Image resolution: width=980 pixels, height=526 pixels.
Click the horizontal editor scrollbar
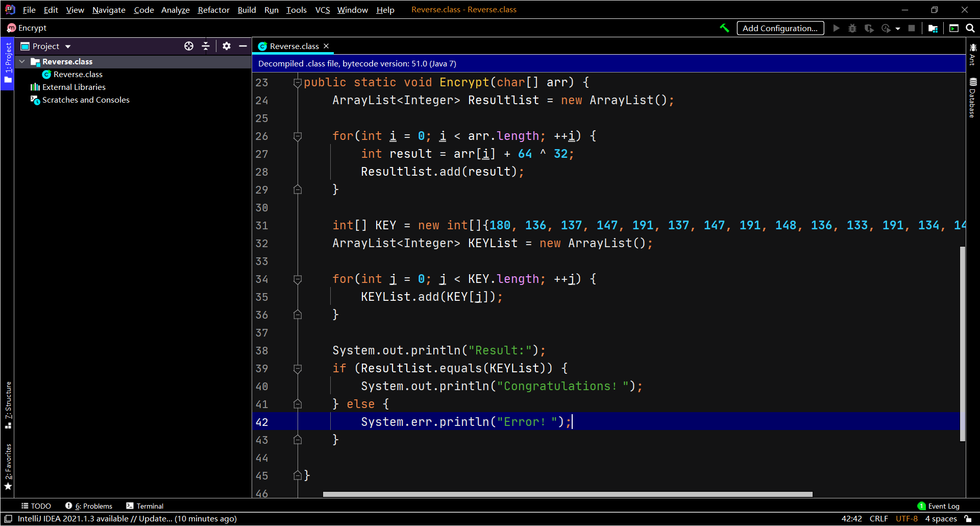(568, 494)
